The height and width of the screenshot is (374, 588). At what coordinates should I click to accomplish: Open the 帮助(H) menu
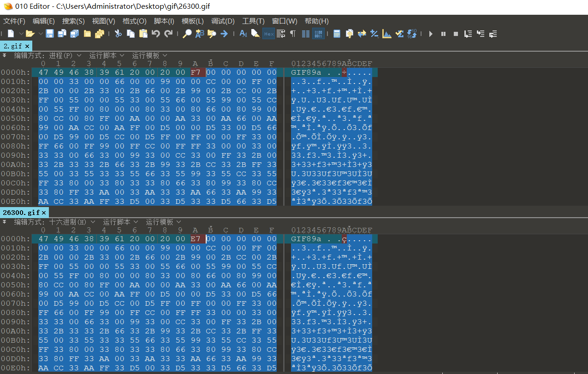click(x=316, y=21)
